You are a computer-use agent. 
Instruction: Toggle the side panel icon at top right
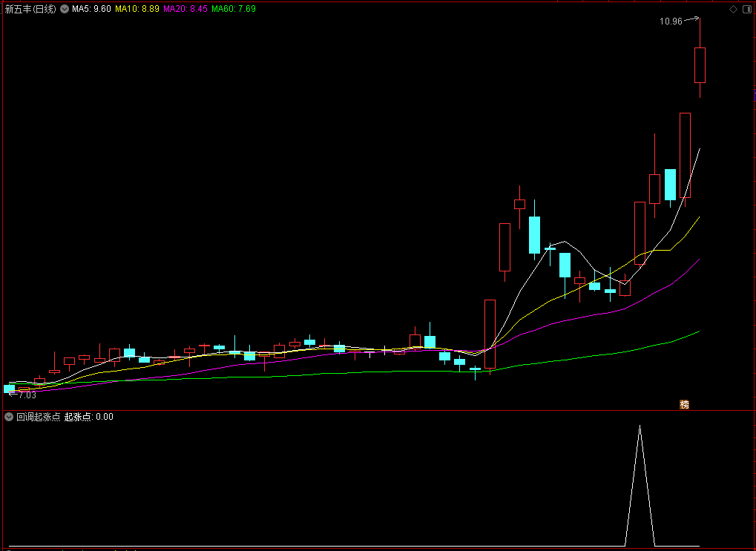pos(747,9)
